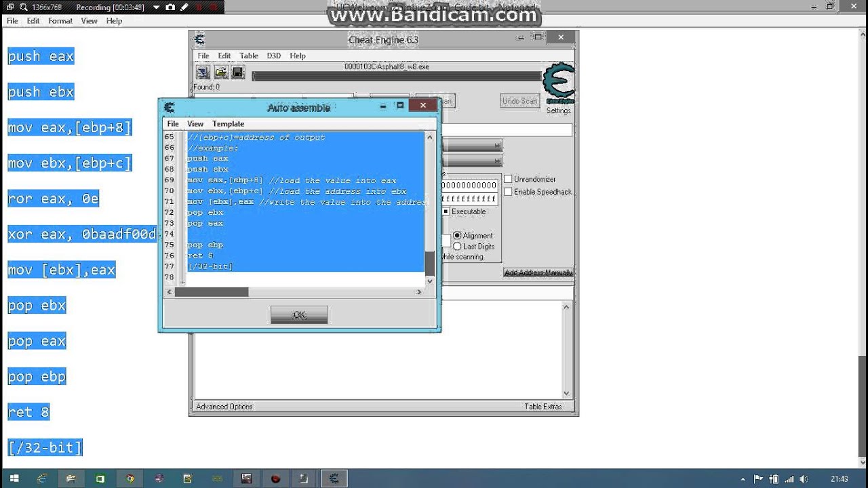The height and width of the screenshot is (488, 868).
Task: Click start address field with zeros
Action: tap(469, 185)
